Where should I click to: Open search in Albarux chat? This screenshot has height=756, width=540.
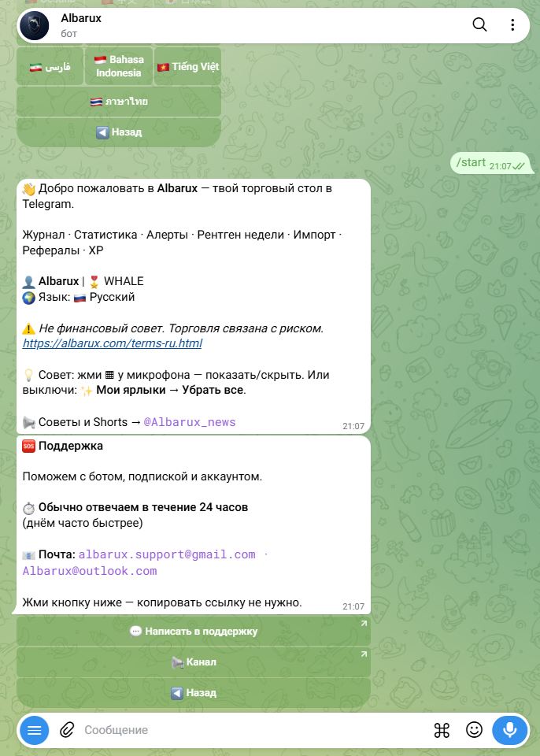(x=479, y=24)
